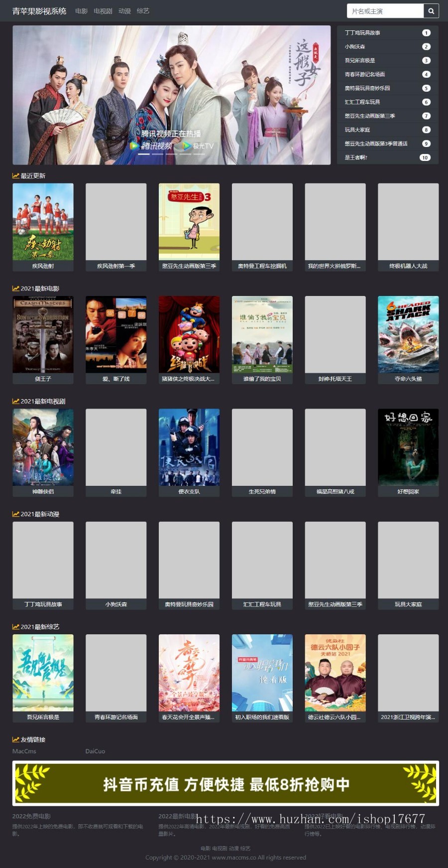Click chart icon beside 最近更新
The image size is (448, 868).
[16, 176]
